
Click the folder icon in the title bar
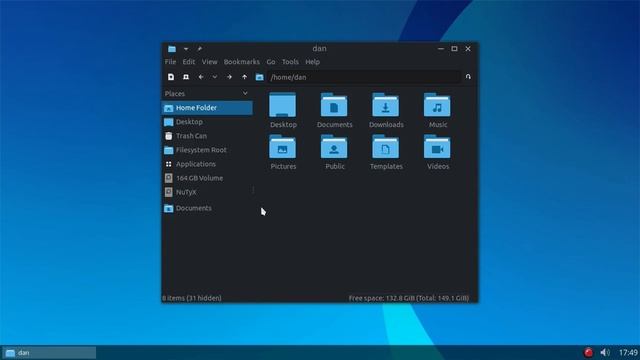click(172, 49)
